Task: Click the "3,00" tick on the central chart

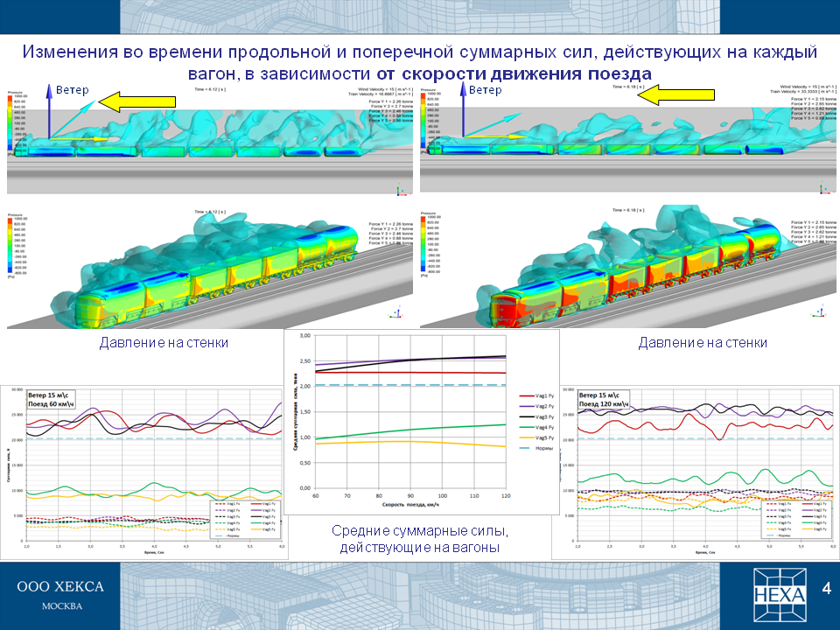Action: [x=304, y=336]
